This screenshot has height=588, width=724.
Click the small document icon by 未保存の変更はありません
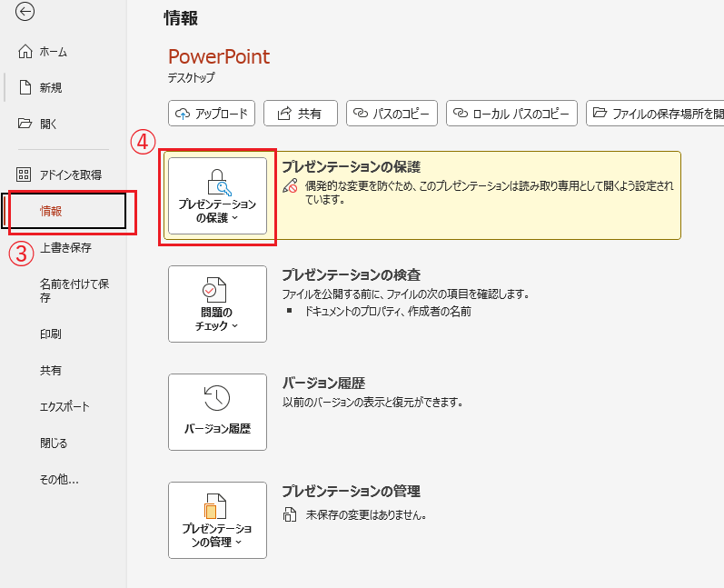pyautogui.click(x=290, y=514)
